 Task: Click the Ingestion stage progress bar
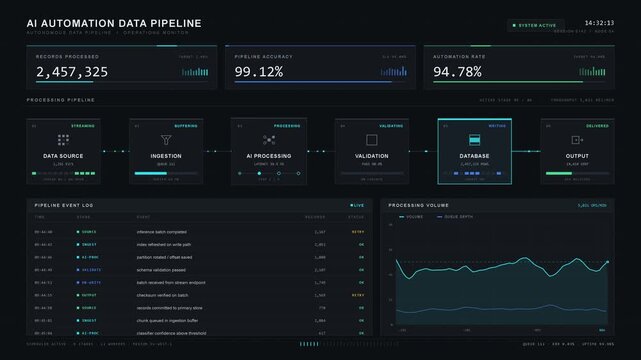coord(166,173)
